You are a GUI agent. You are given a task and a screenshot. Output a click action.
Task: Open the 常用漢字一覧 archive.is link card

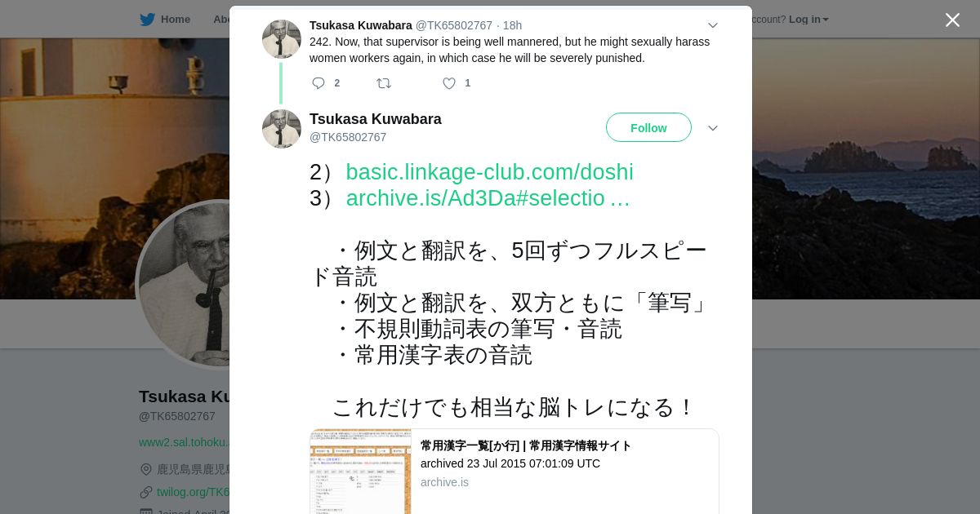tap(514, 472)
